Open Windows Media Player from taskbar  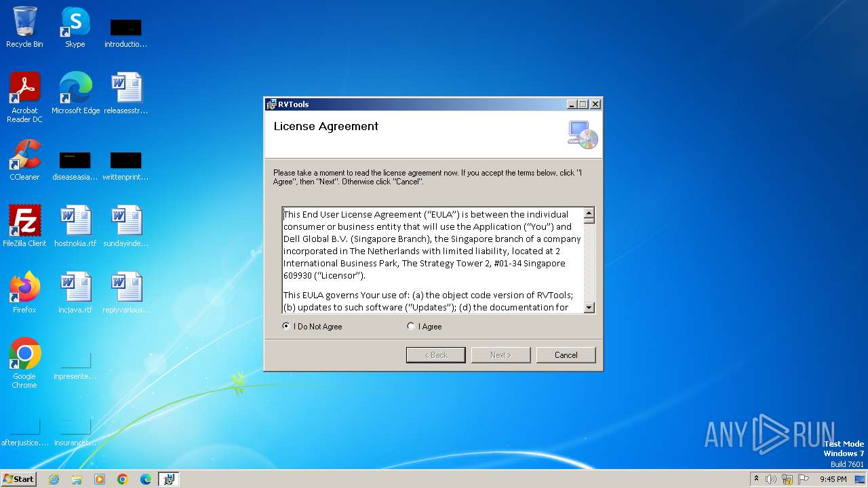point(100,479)
